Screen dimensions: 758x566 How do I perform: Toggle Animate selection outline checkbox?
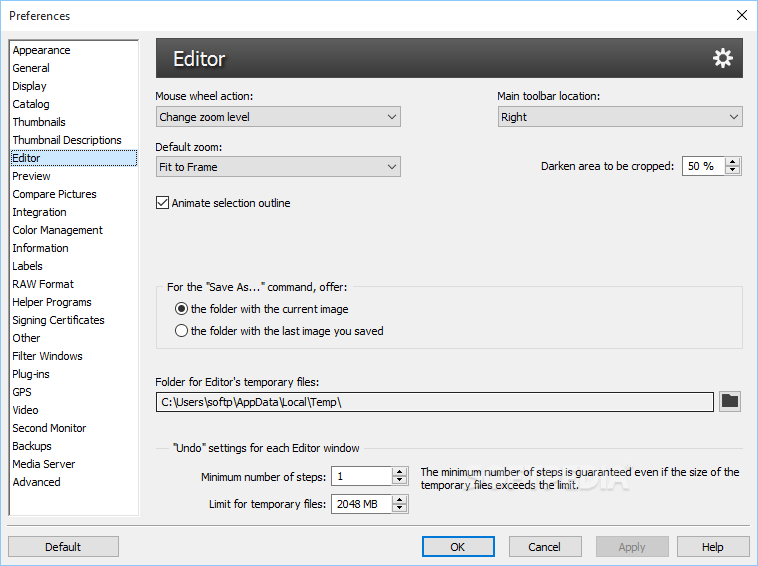pos(162,203)
